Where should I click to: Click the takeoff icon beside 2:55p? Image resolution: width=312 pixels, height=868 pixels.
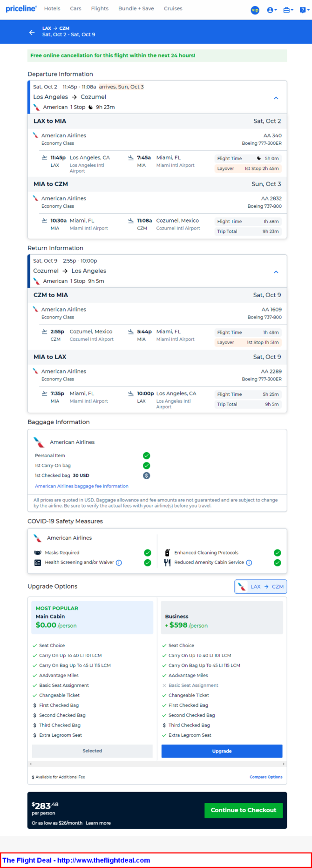(x=45, y=332)
